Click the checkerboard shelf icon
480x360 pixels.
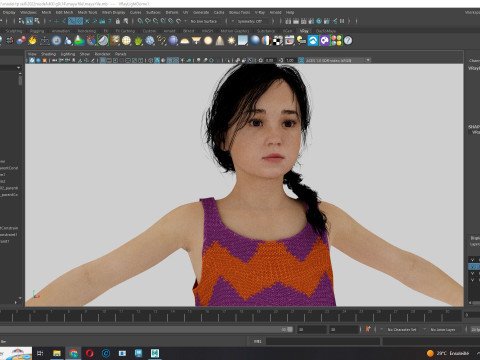[278, 41]
